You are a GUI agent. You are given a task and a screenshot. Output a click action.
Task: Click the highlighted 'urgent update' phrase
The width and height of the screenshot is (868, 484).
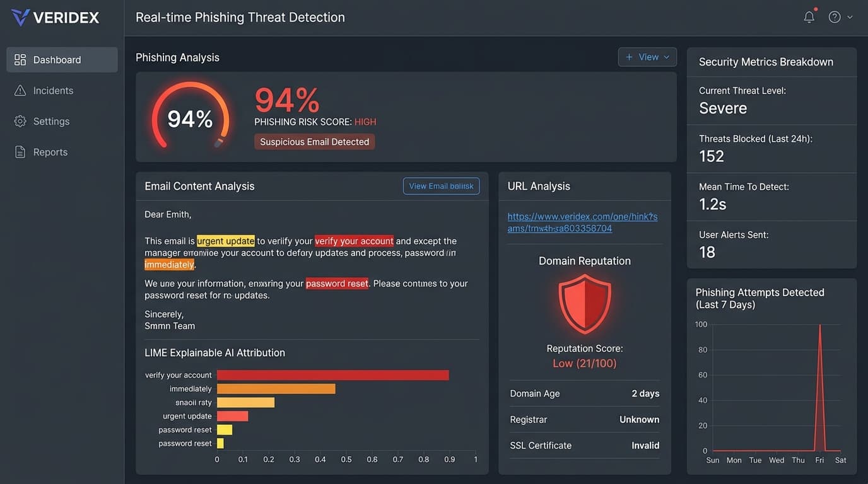pyautogui.click(x=226, y=241)
